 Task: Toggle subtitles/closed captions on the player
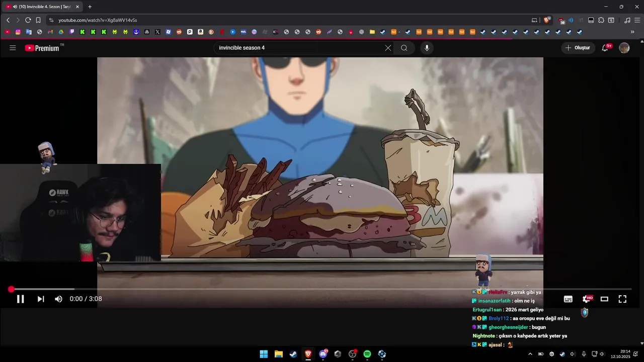[x=568, y=299]
